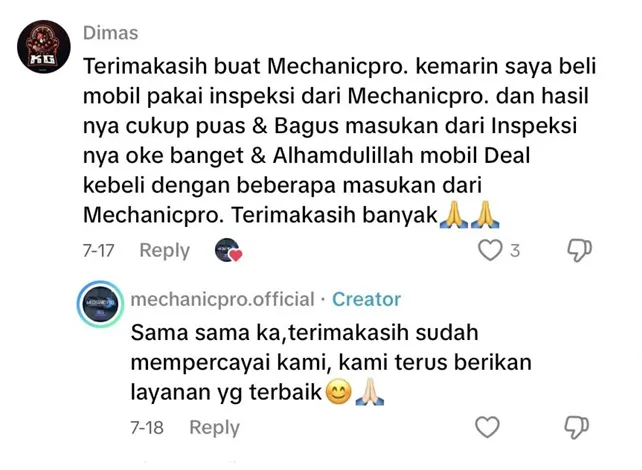Dislike Dimas's comment with thumbs-down icon
Image resolution: width=642 pixels, height=470 pixels.
[x=579, y=250]
